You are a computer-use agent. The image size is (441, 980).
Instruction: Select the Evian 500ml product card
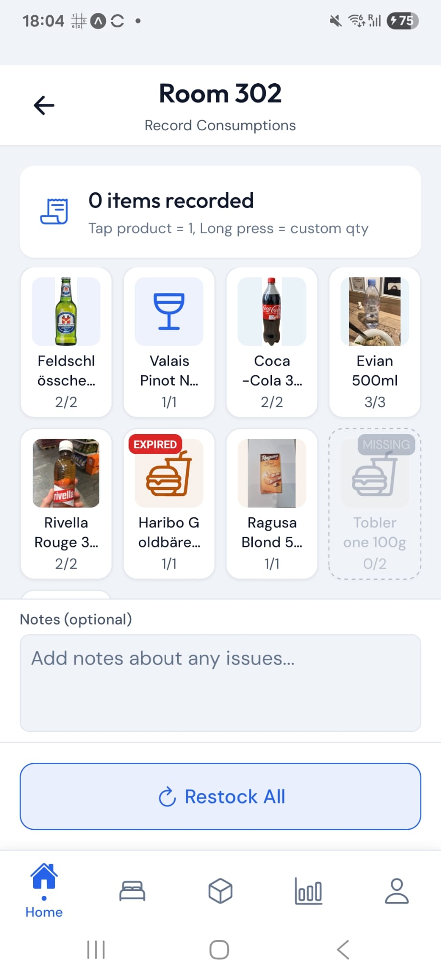pos(375,342)
